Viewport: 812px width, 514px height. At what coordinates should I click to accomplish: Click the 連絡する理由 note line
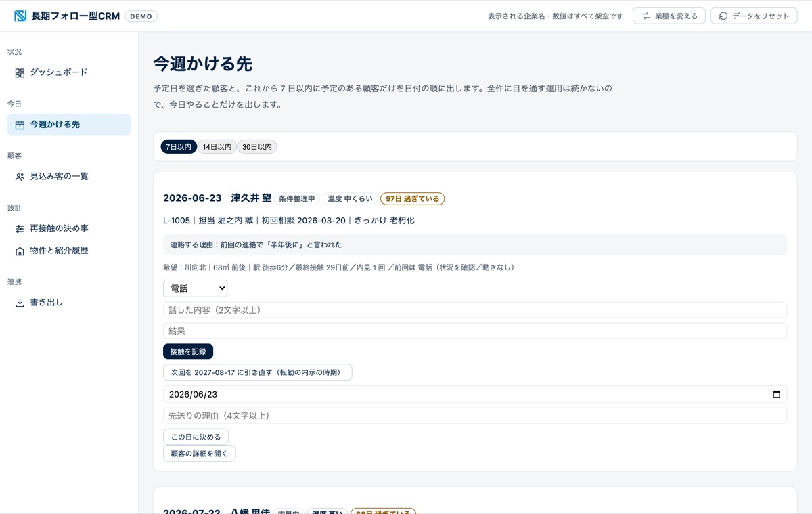475,244
